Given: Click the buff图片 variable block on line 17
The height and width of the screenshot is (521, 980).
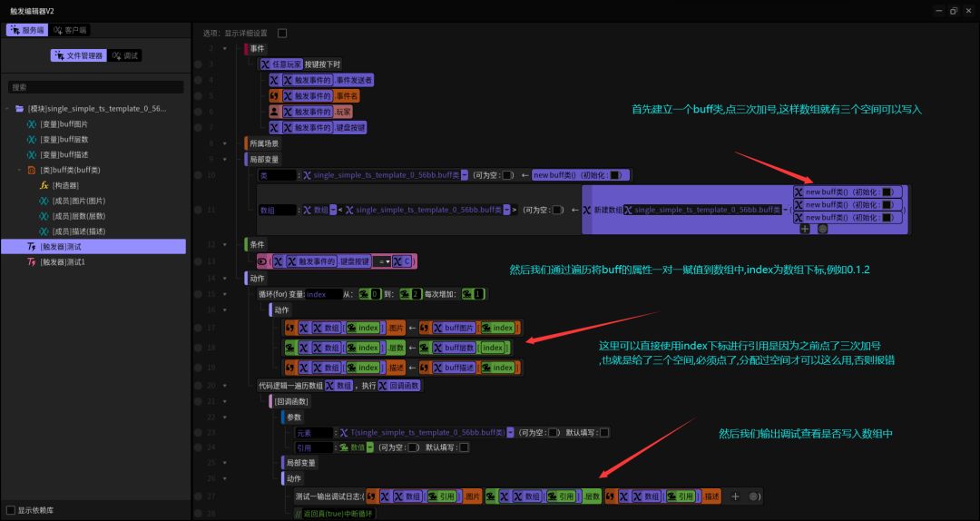Looking at the screenshot, I should (x=456, y=328).
